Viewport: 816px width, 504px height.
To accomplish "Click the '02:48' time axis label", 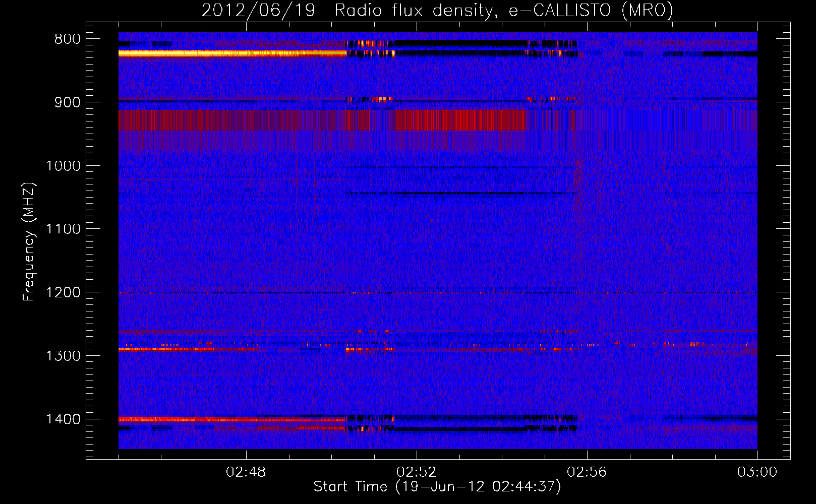I will pos(246,472).
